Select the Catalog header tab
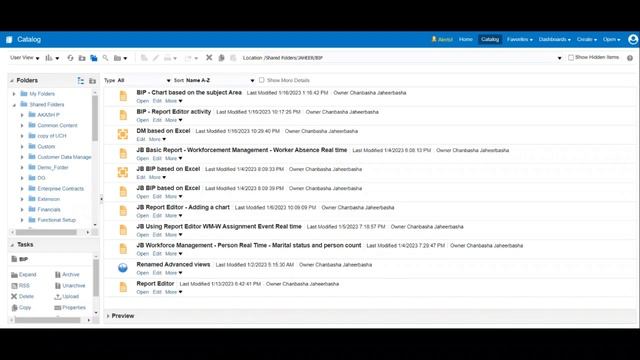Viewport: 640px width, 360px height. click(x=490, y=40)
